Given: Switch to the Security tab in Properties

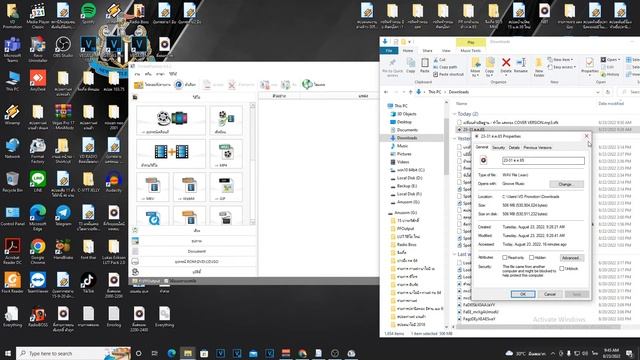Looking at the screenshot, I should [x=498, y=147].
